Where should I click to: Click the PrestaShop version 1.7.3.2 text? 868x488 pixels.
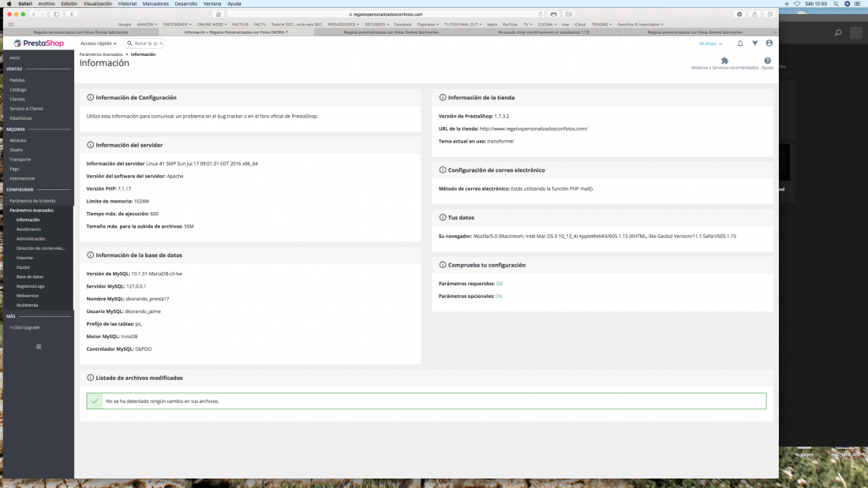502,116
